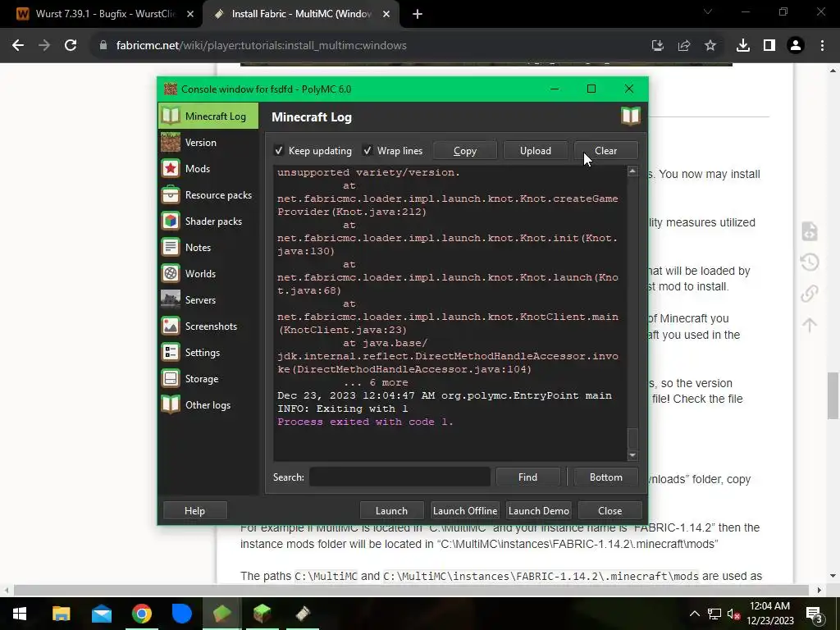840x630 pixels.
Task: Open the browser downloads icon
Action: (743, 46)
